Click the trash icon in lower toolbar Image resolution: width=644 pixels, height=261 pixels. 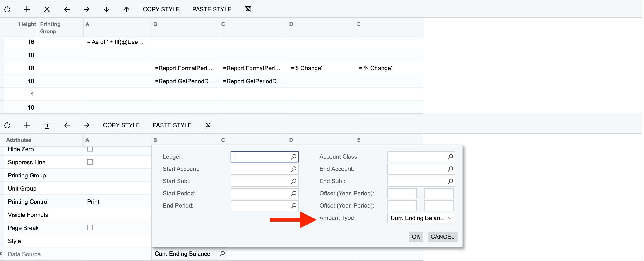point(47,125)
